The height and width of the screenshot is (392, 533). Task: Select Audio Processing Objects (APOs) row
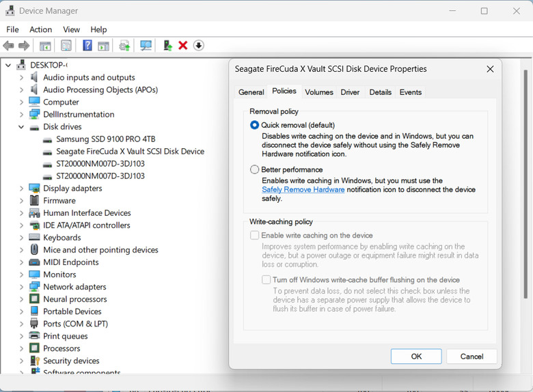100,89
